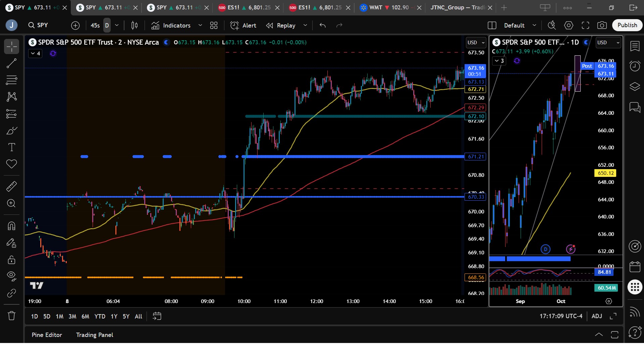
Task: Open the go to date picker
Action: coord(157,316)
